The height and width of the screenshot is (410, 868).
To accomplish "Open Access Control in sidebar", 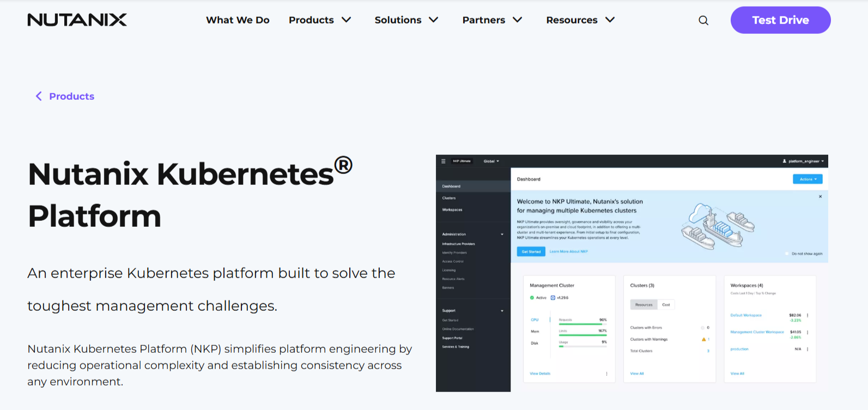I will click(x=453, y=261).
